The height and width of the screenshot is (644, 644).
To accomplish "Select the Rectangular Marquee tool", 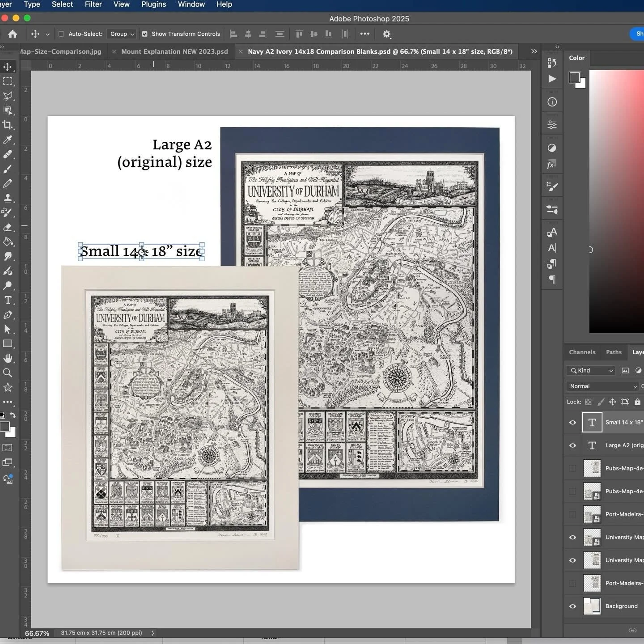I will (x=8, y=81).
